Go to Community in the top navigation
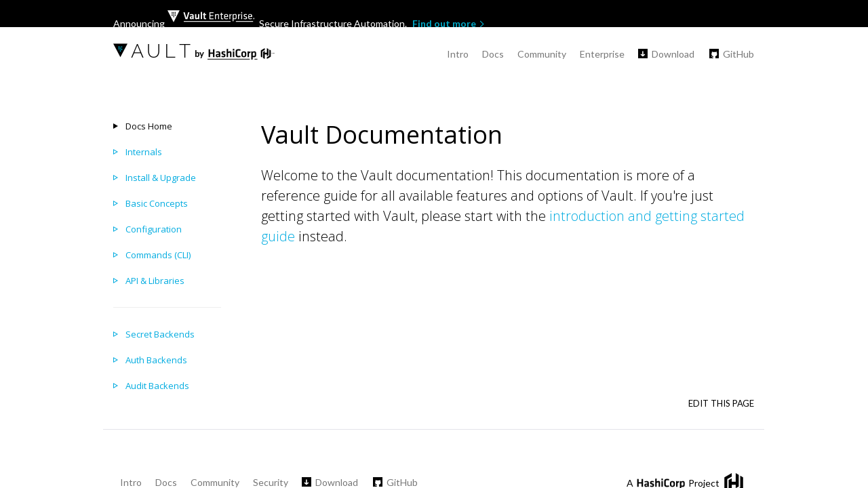Viewport: 868px width, 488px height. click(x=542, y=54)
